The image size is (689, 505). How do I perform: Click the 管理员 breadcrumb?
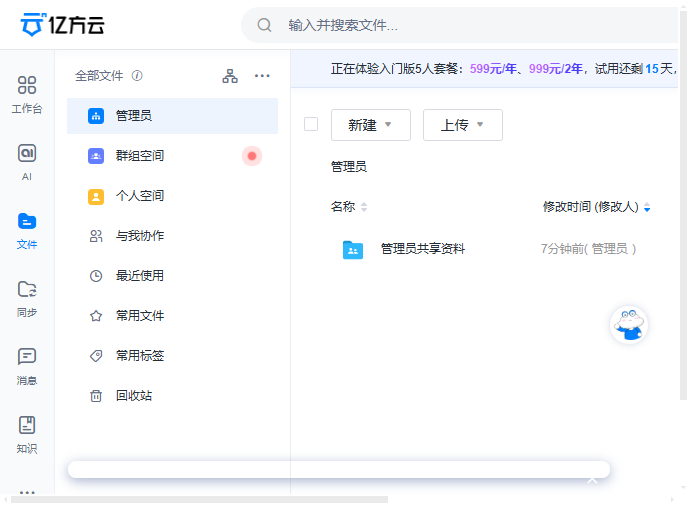349,167
